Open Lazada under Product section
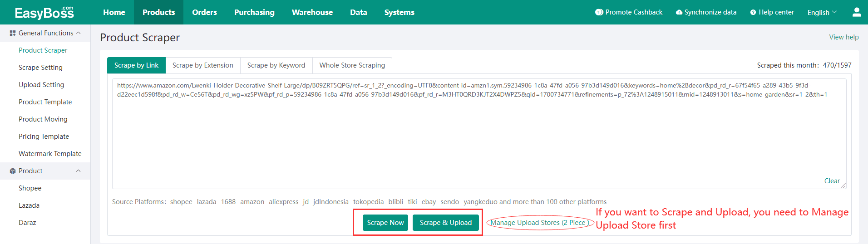 (29, 205)
